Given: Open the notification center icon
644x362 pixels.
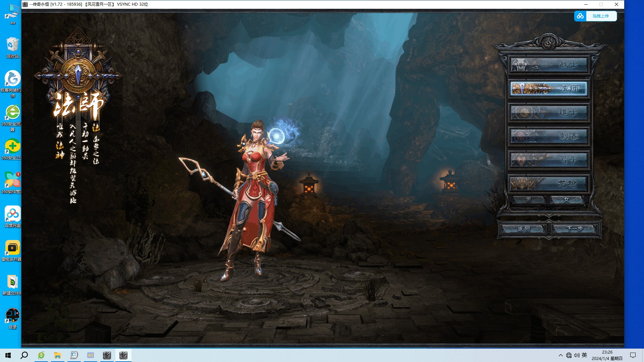Looking at the screenshot, I should point(633,355).
